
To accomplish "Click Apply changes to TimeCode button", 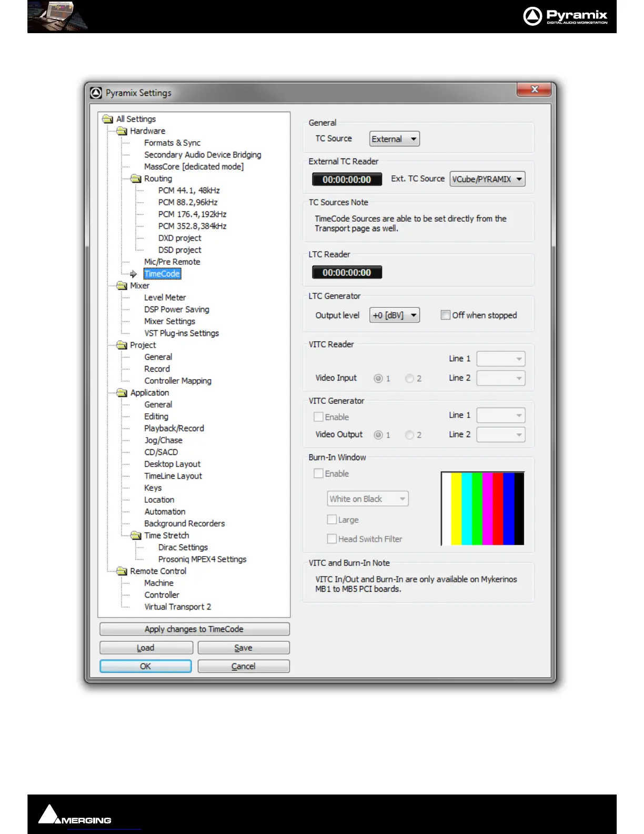I will 194,629.
